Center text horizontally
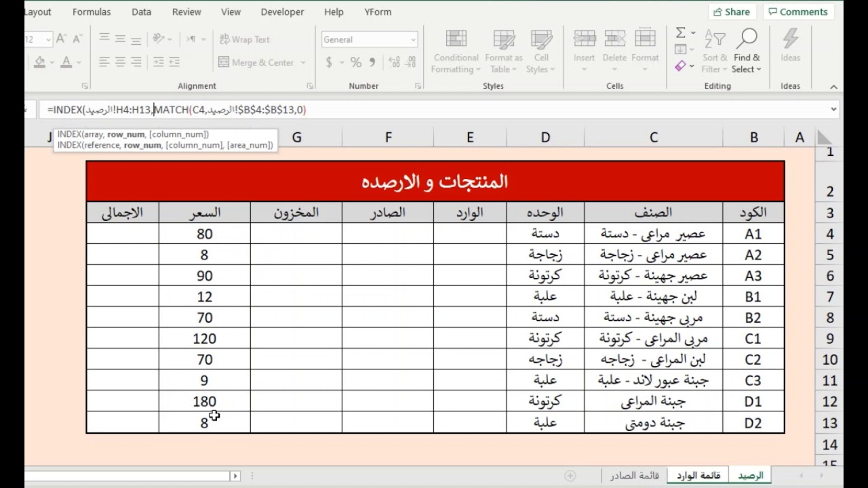This screenshot has height=488, width=868. (x=120, y=62)
